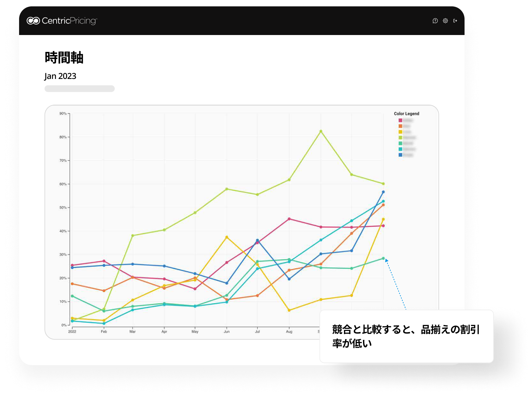Click the lime green peak point above 80%
The width and height of the screenshot is (532, 397).
(321, 131)
